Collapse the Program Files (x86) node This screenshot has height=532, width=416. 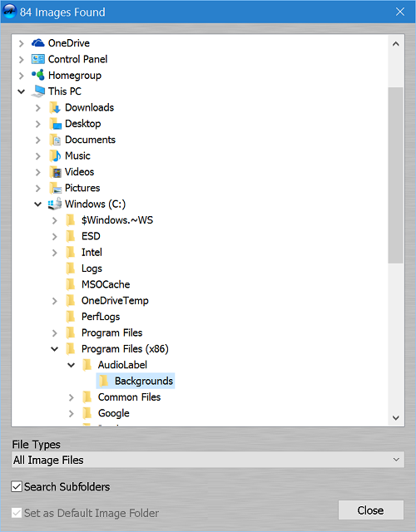(x=55, y=349)
